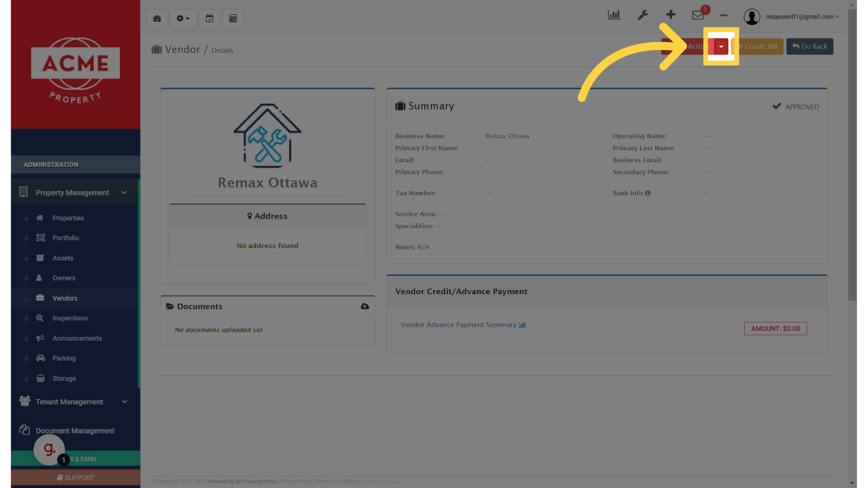The width and height of the screenshot is (868, 488).
Task: Click the wrench maintenance icon
Action: [643, 15]
